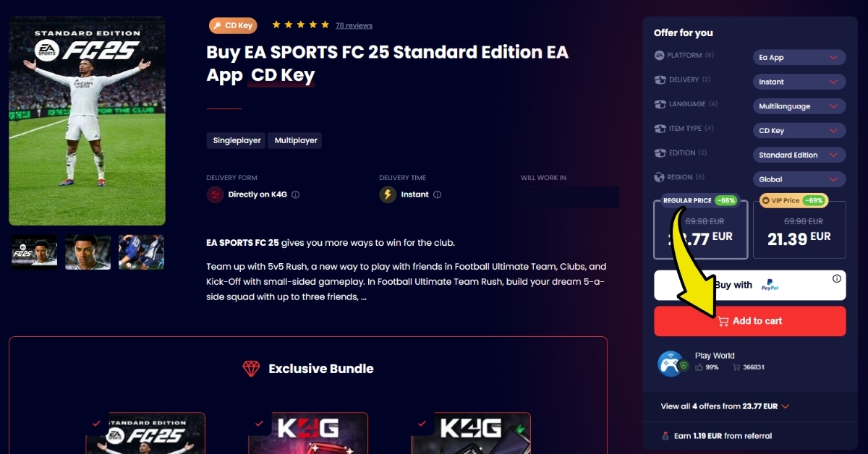The height and width of the screenshot is (454, 868).
Task: Click the info icon beside Directly on K4G
Action: click(x=295, y=194)
